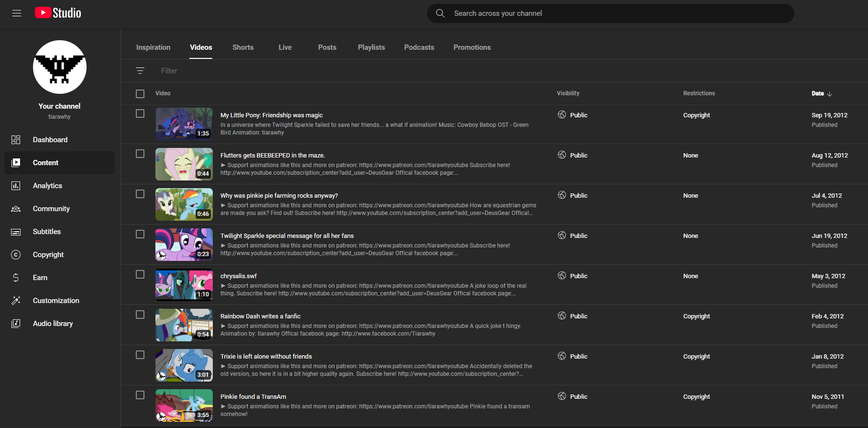Image resolution: width=868 pixels, height=428 pixels.
Task: Open thumbnail of Pinkie found a TransAm
Action: coord(184,405)
